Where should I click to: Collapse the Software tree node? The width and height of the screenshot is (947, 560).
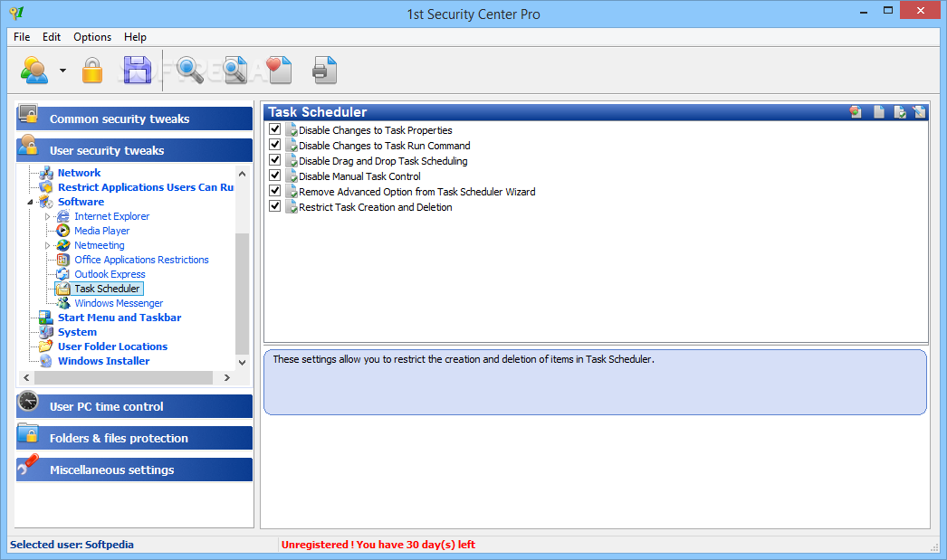30,202
